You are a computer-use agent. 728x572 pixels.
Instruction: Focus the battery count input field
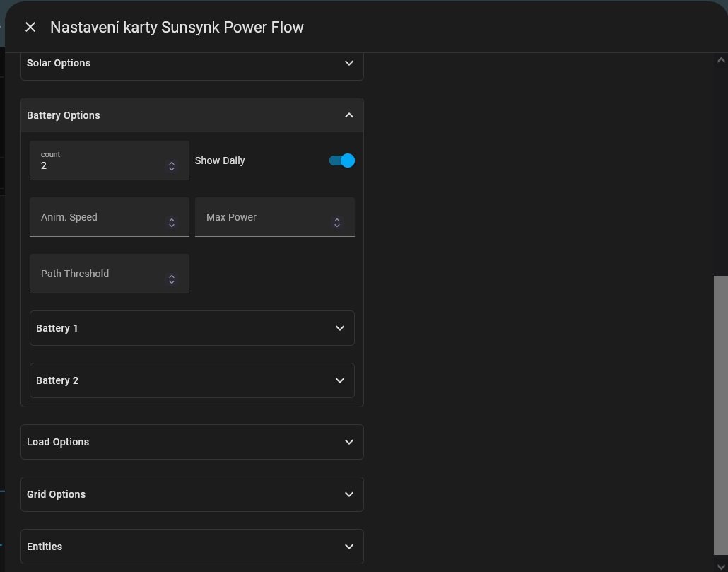99,165
